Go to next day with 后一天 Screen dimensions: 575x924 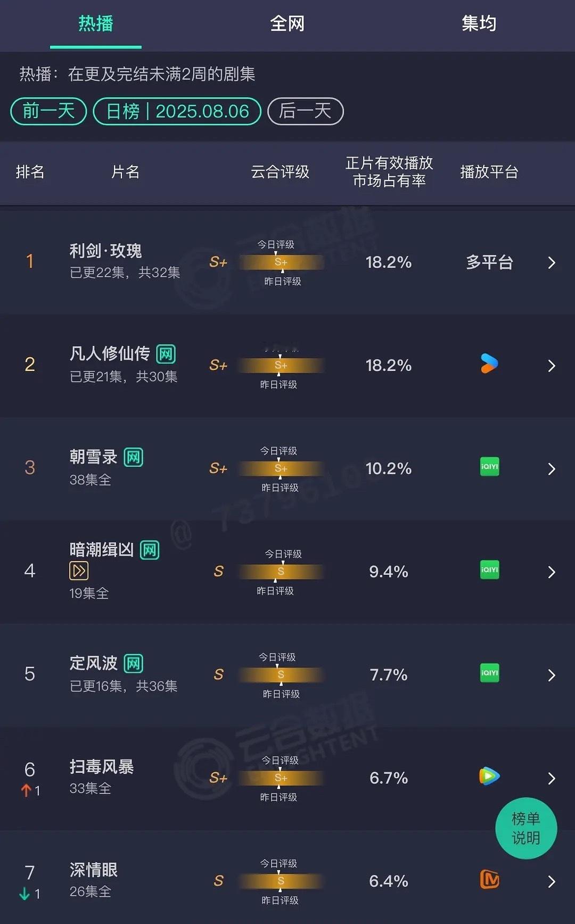[x=305, y=111]
